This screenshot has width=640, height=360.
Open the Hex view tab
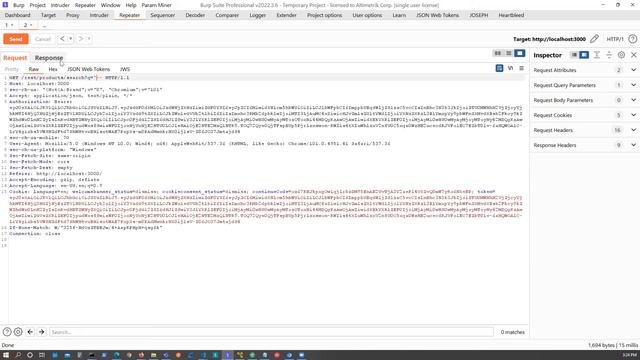(53, 69)
